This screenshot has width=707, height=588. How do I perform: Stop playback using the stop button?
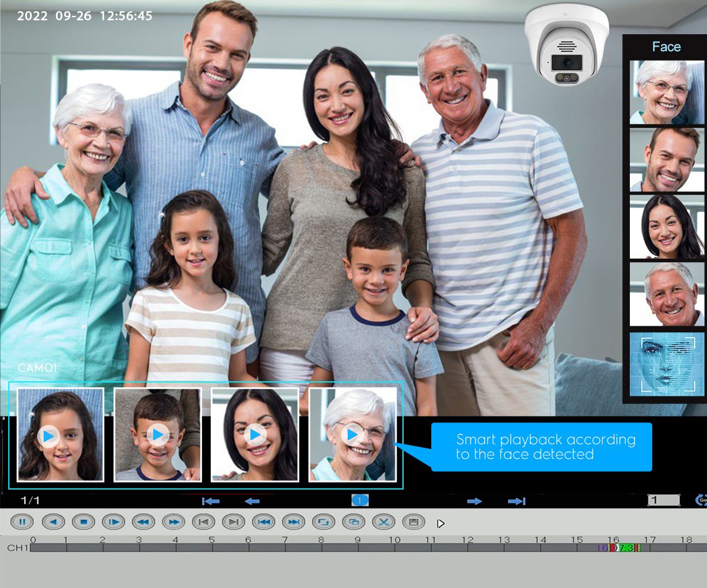83,522
